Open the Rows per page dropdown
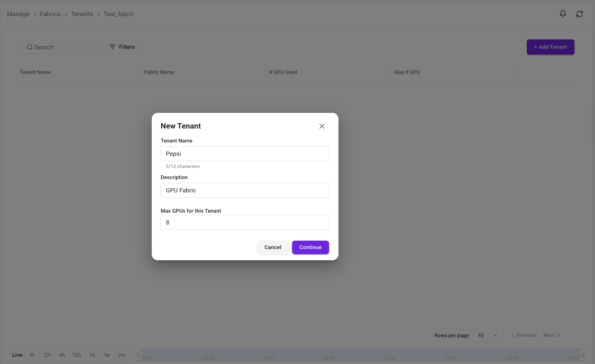595x364 pixels. pos(487,335)
